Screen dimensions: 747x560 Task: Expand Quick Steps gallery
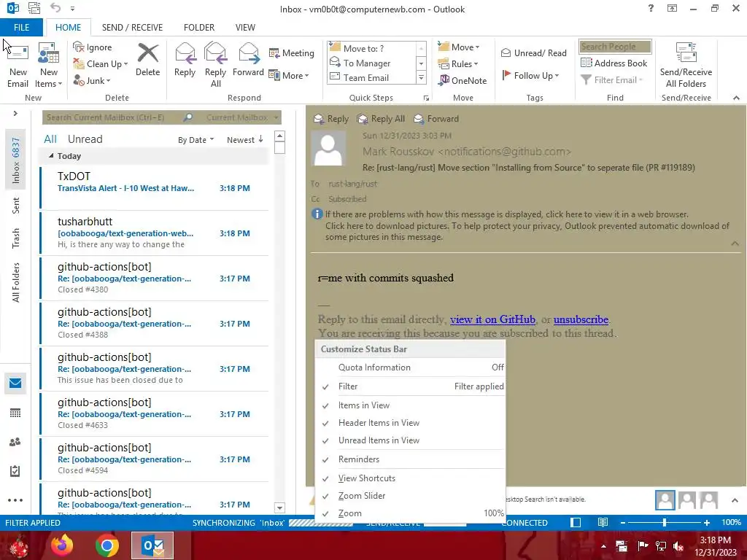(x=421, y=77)
